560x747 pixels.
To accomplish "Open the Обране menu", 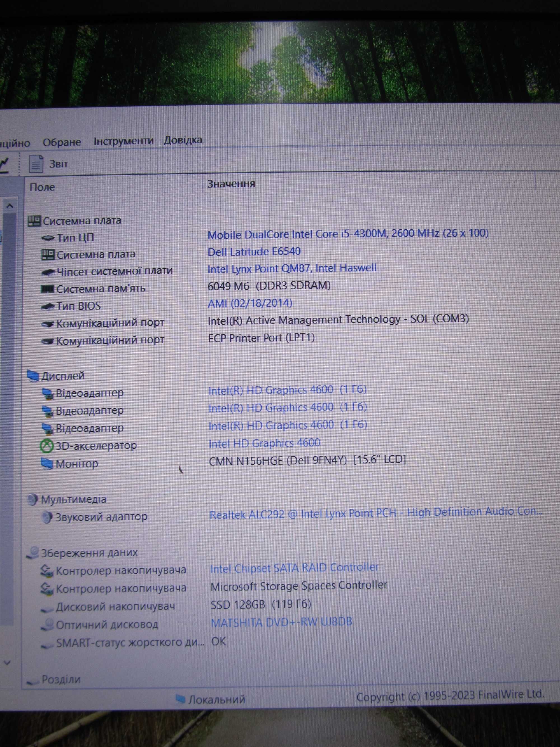I will pyautogui.click(x=62, y=142).
